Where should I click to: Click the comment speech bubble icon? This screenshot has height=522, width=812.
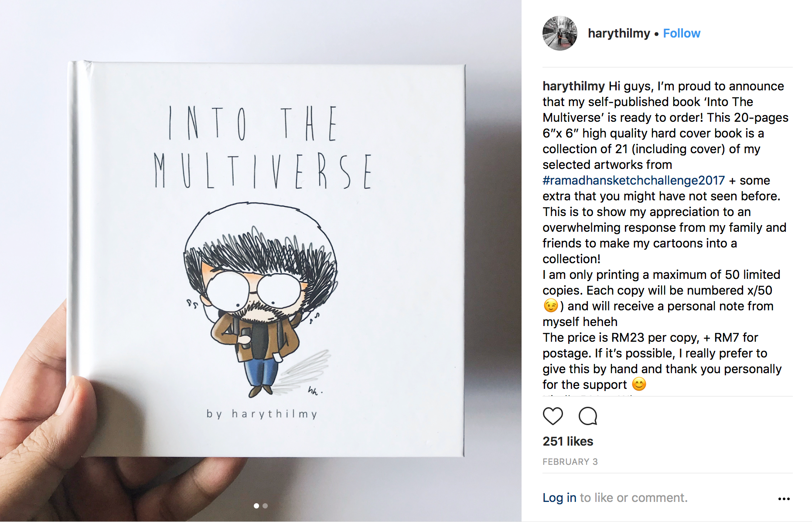coord(588,416)
